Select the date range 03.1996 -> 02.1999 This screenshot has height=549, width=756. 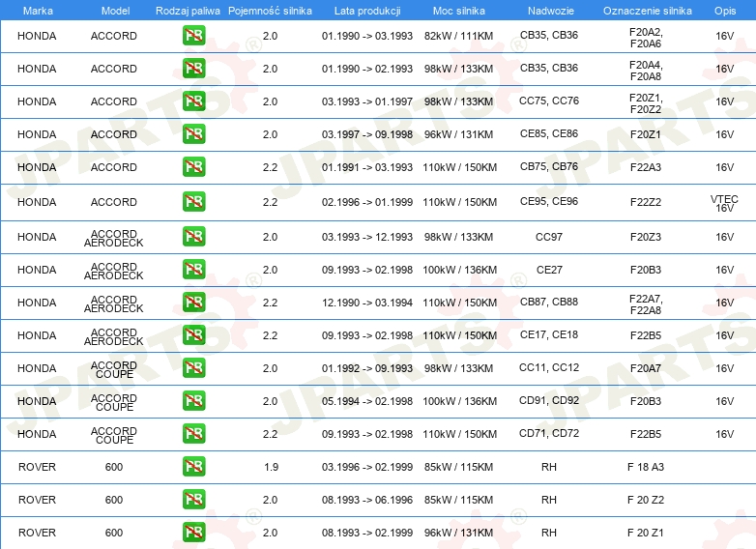(367, 467)
